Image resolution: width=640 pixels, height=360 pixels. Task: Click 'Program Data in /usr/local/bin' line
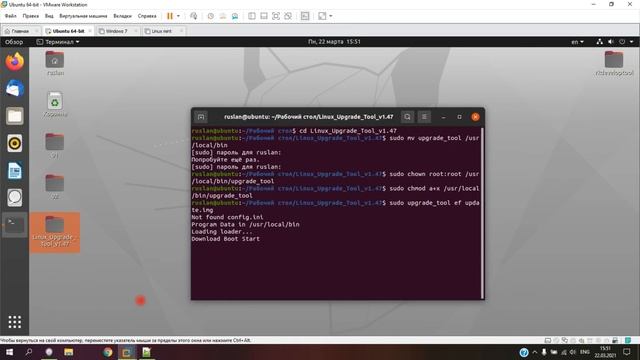[245, 224]
